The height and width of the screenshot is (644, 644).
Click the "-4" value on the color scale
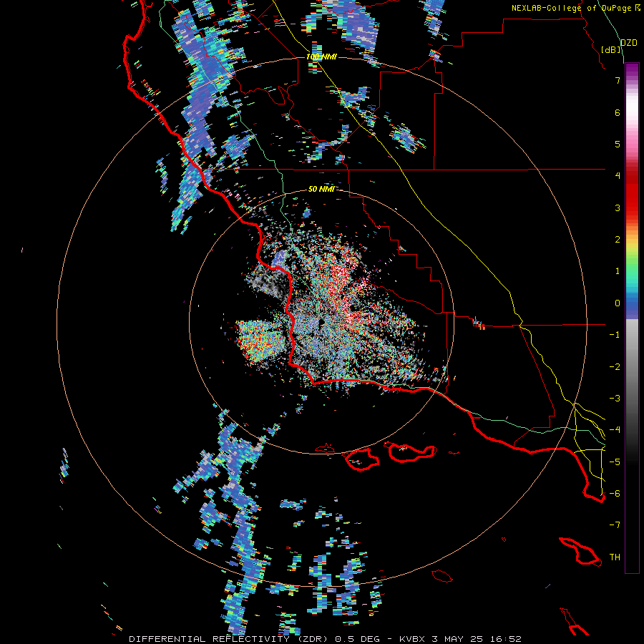(x=615, y=430)
